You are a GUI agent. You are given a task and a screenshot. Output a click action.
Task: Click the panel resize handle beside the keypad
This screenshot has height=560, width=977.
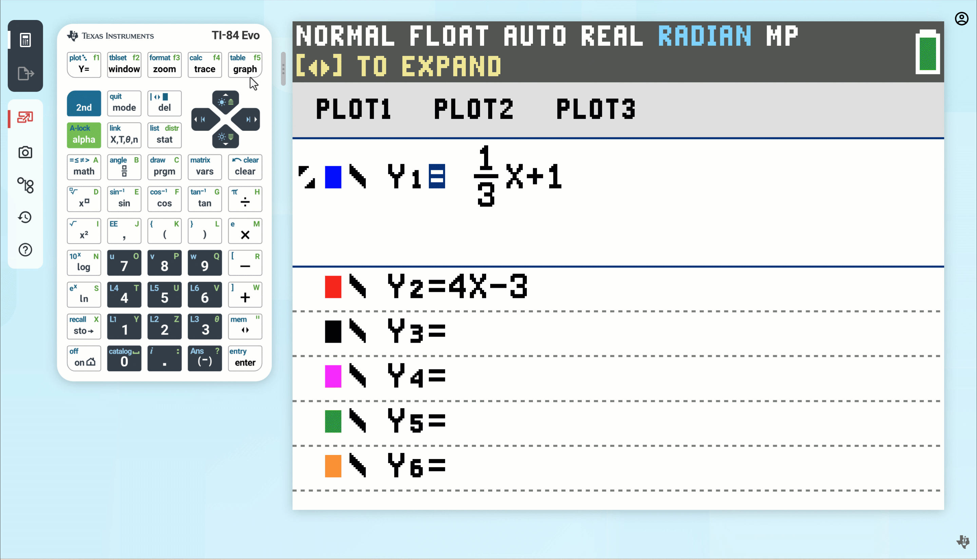tap(283, 69)
